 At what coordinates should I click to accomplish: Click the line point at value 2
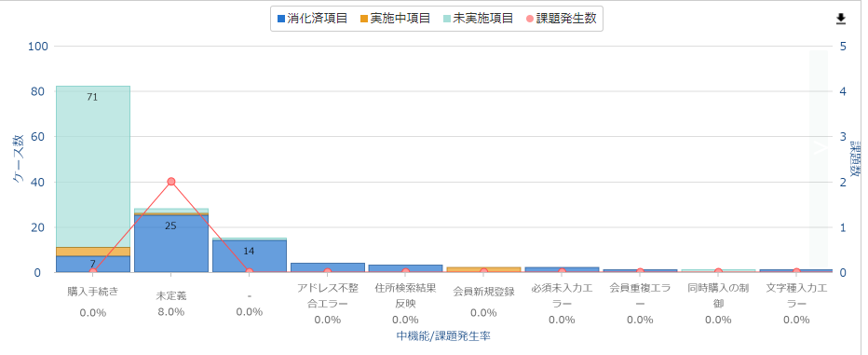171,182
